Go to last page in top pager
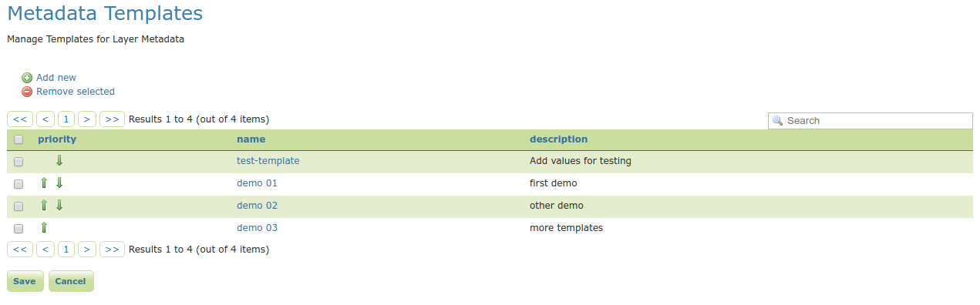 click(112, 119)
